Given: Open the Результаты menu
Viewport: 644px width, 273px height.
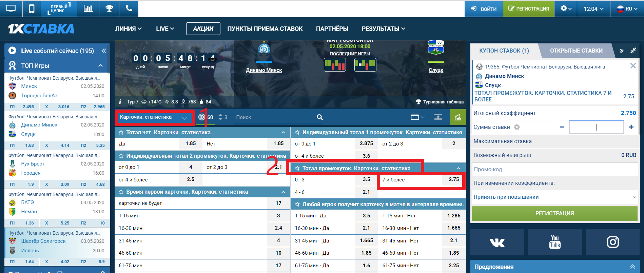Looking at the screenshot, I should (383, 29).
